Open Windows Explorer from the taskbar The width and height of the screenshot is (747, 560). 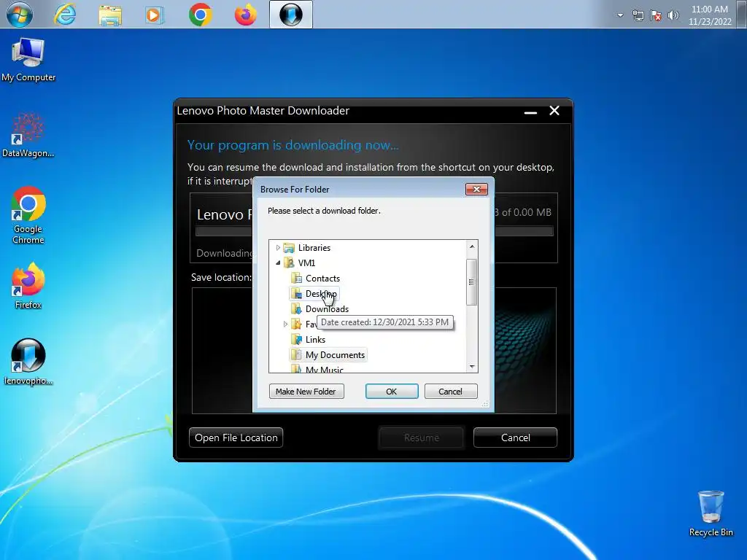(x=110, y=15)
